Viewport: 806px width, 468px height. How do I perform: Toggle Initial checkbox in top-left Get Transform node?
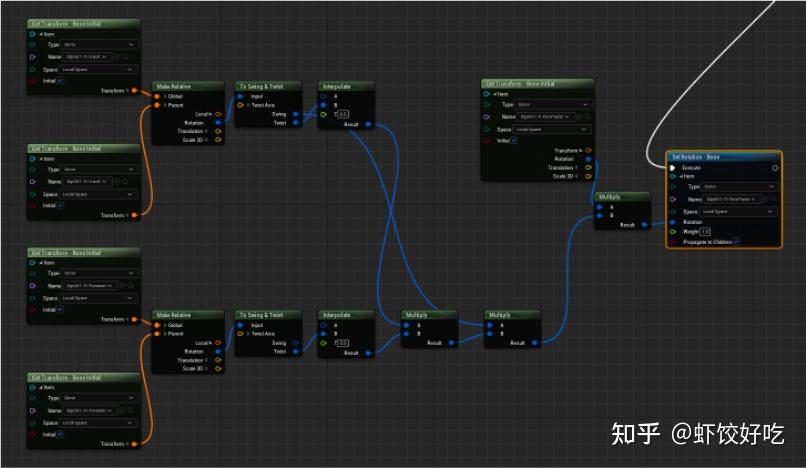tap(59, 80)
